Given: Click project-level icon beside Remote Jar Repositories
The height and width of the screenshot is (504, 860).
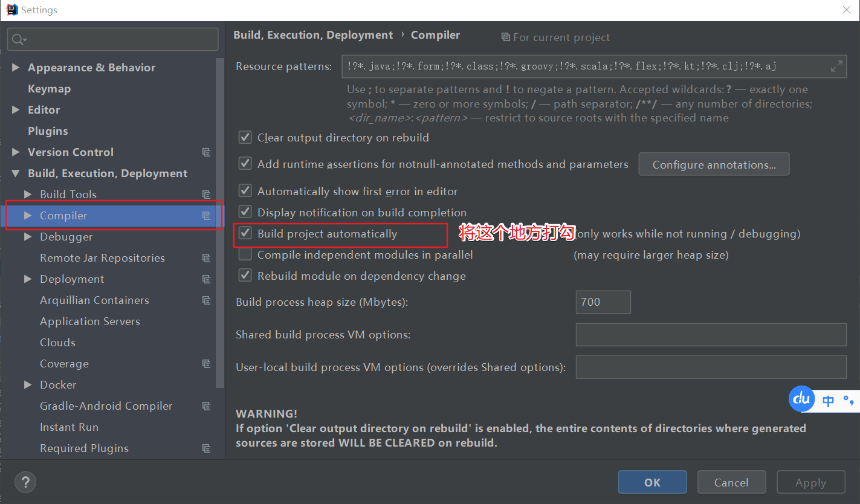Looking at the screenshot, I should click(207, 258).
